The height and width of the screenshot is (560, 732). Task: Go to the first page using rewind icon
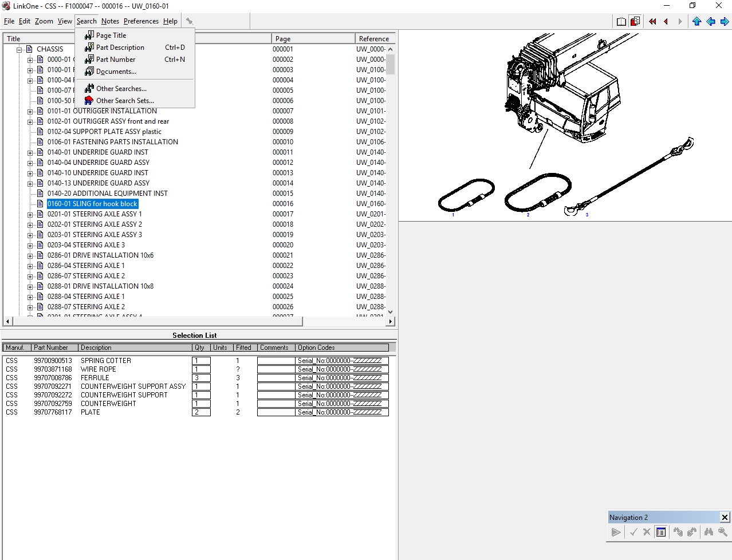[x=652, y=21]
